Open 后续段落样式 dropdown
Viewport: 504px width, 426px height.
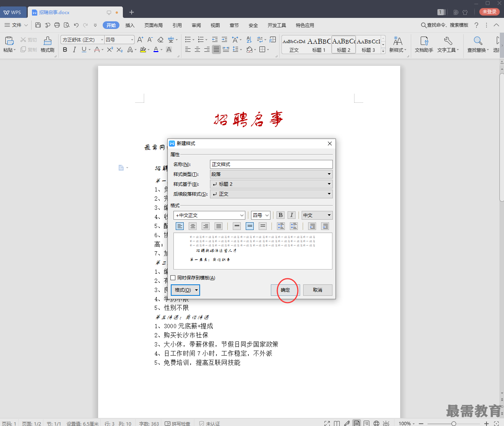(x=271, y=194)
